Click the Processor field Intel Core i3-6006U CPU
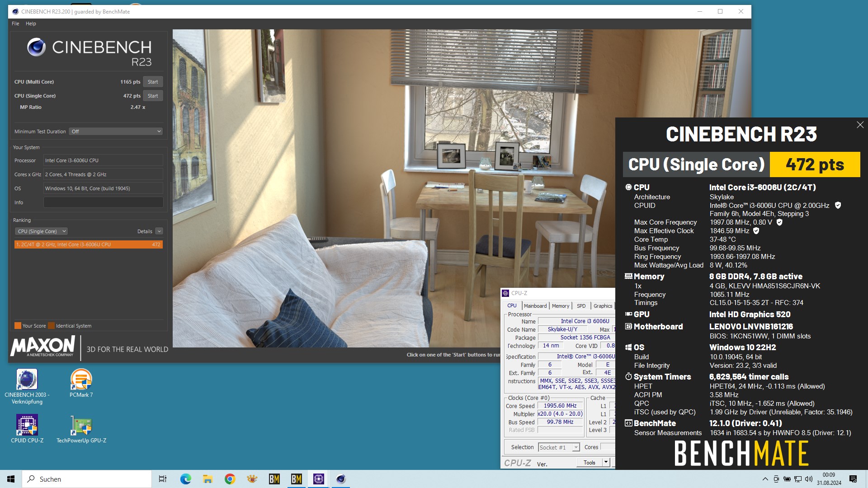Viewport: 868px width, 488px height. pyautogui.click(x=103, y=160)
